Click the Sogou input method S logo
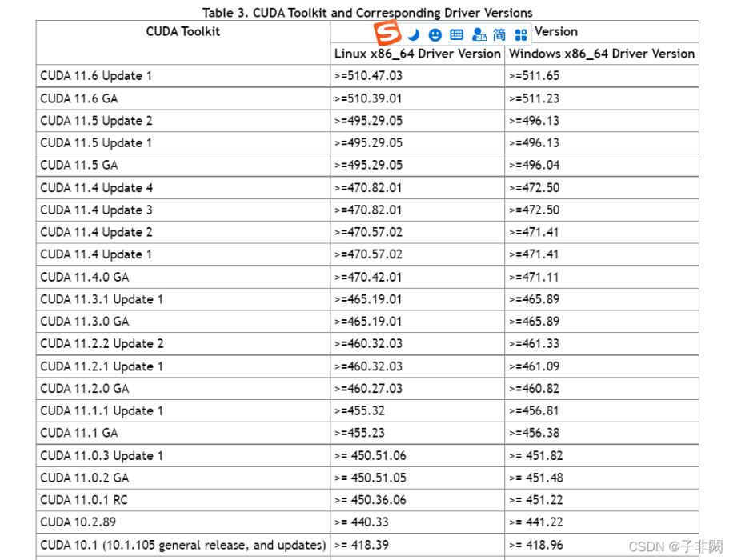 pyautogui.click(x=387, y=33)
